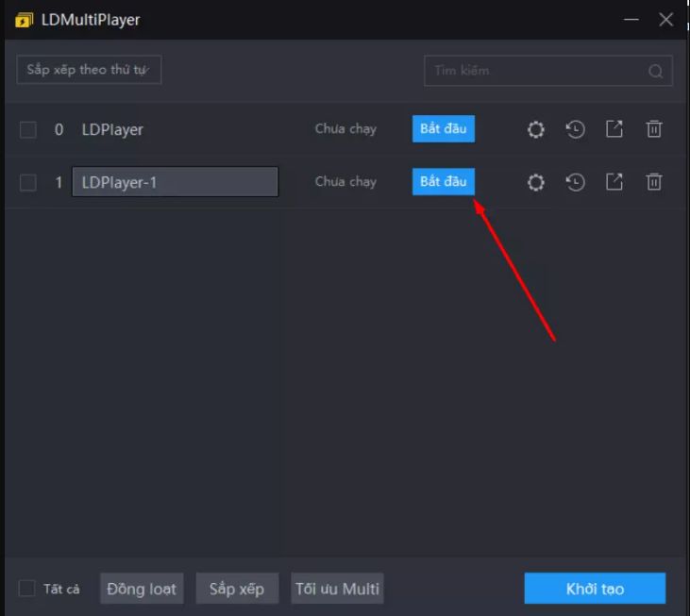Screen dimensions: 690x616
Task: Tick the checkbox for LDPlayer row 0
Action: pyautogui.click(x=28, y=129)
